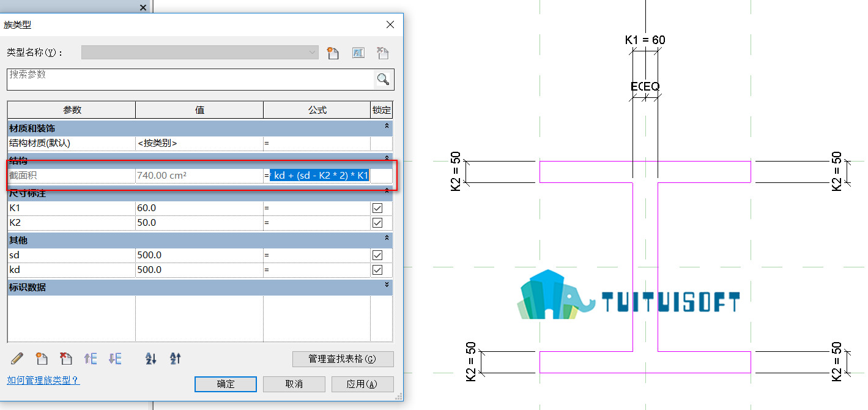Sort parameters in descending order
The height and width of the screenshot is (410, 868).
176,359
